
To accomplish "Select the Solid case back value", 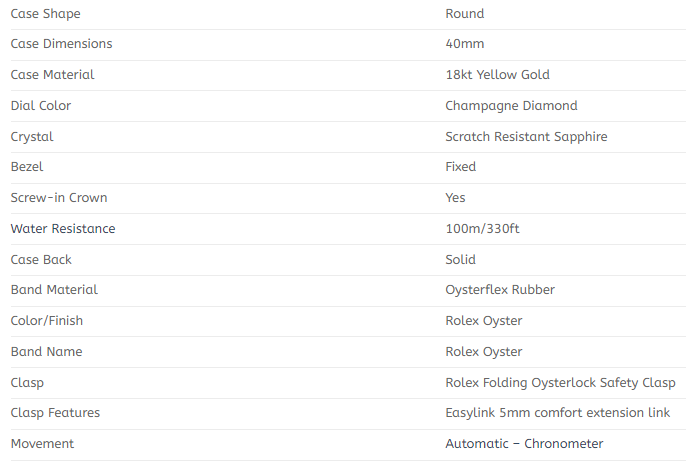I will [x=460, y=260].
